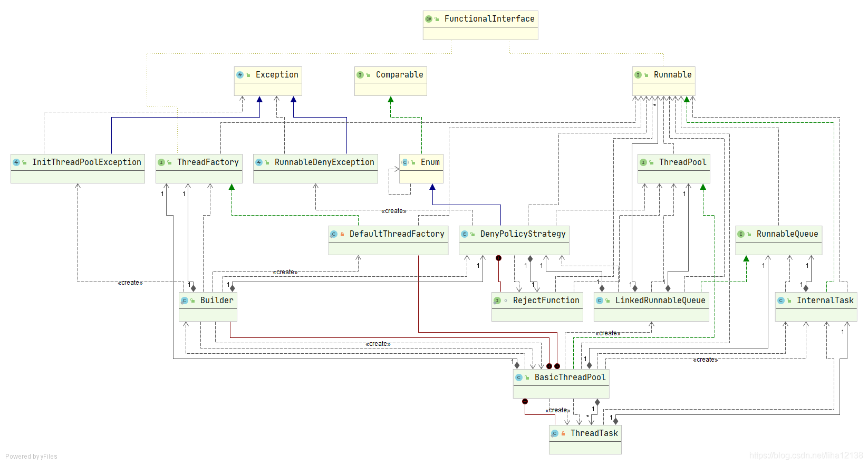This screenshot has width=868, height=465.
Task: Select the Runnable node label
Action: coord(673,75)
